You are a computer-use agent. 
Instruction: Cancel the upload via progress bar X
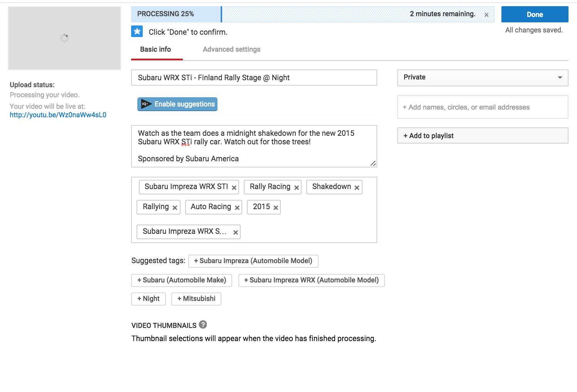pyautogui.click(x=486, y=15)
